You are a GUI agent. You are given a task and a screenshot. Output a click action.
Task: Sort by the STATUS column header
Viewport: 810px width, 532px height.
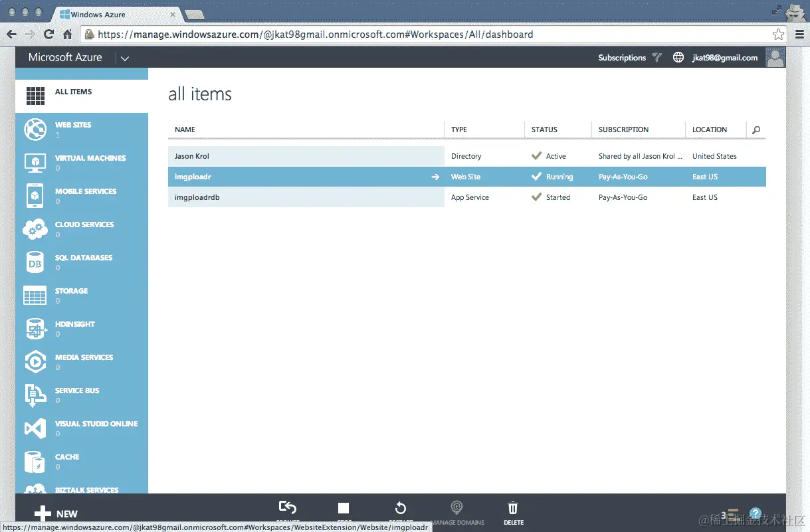544,130
